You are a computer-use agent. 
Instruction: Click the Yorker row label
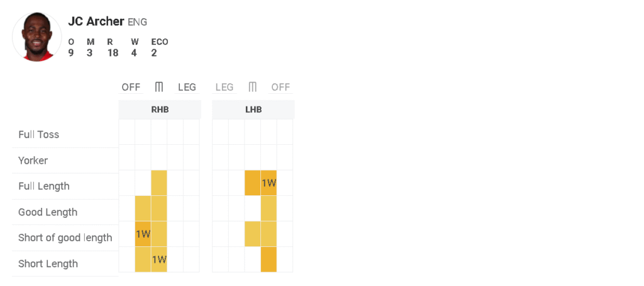point(33,161)
